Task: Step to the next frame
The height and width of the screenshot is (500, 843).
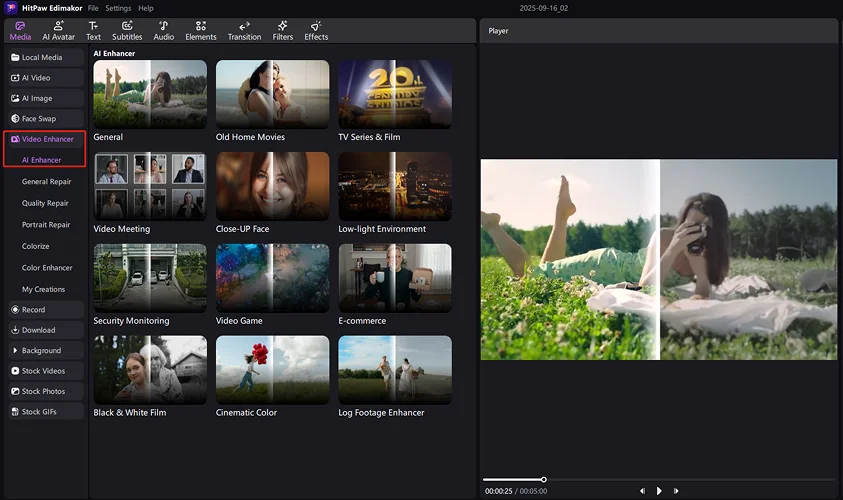Action: [x=676, y=491]
